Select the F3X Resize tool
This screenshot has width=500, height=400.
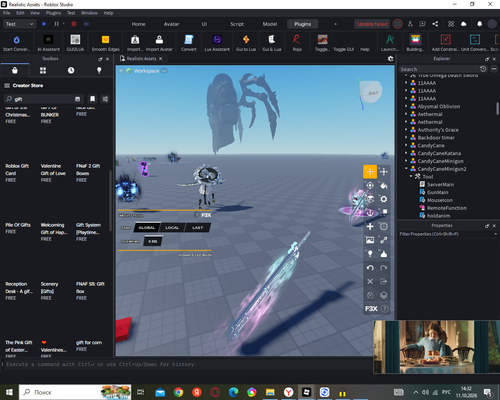(384, 172)
